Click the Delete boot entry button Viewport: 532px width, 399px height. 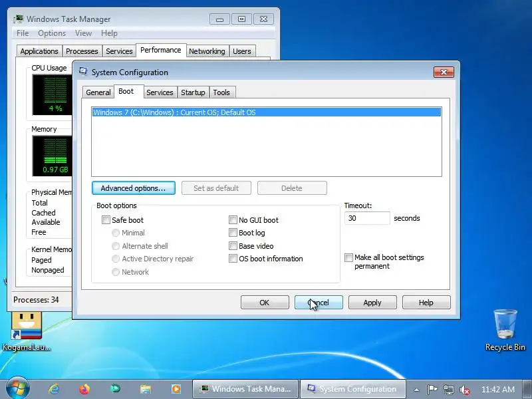click(x=292, y=188)
